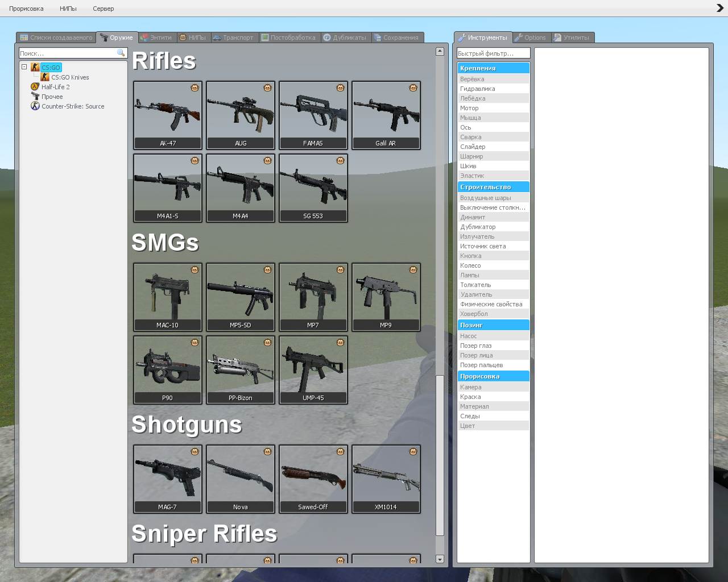Switch to the "Оружие" tab
Image resolution: width=728 pixels, height=582 pixels.
pyautogui.click(x=117, y=38)
